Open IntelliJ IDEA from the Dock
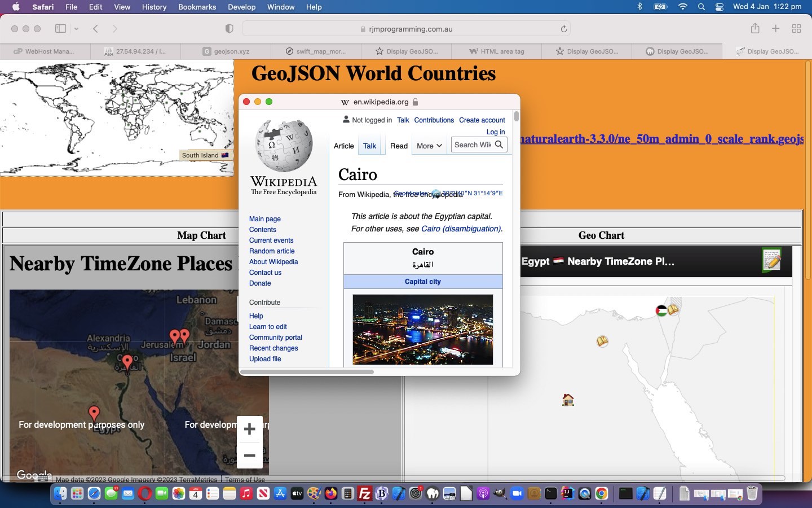The width and height of the screenshot is (812, 508). [568, 493]
